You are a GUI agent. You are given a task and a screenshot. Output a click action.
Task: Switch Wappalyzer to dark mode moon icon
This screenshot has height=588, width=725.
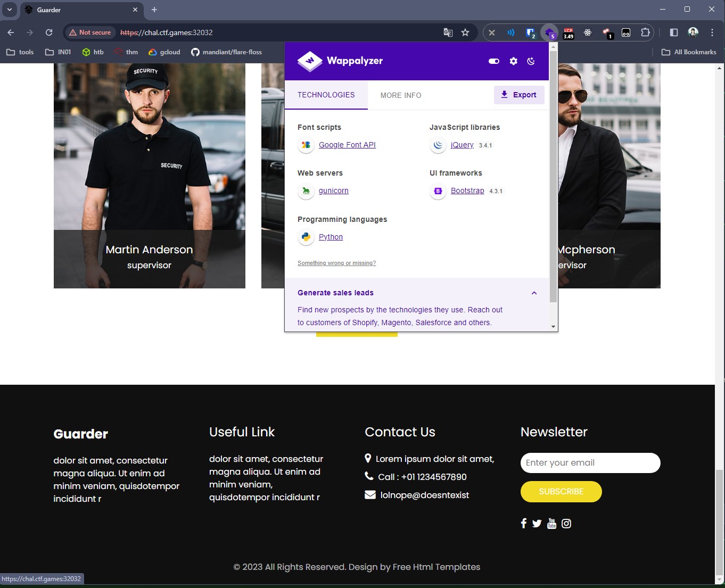(x=531, y=61)
